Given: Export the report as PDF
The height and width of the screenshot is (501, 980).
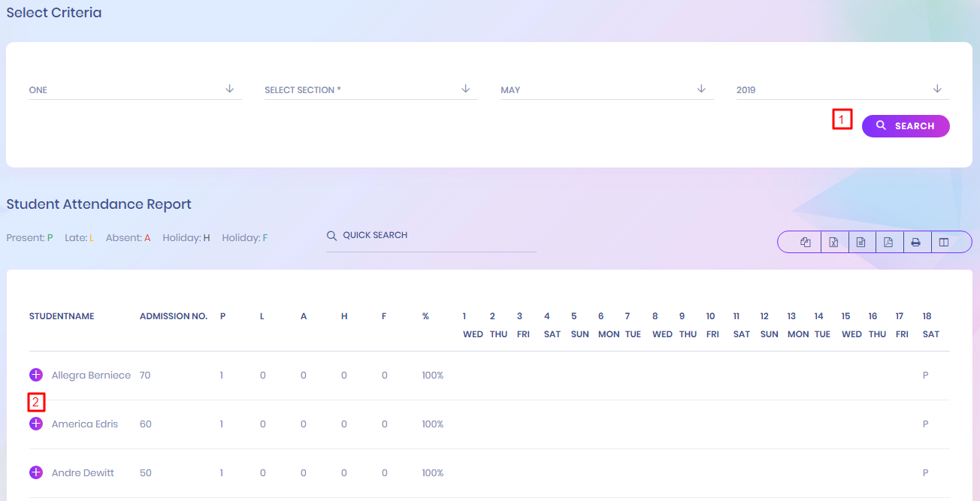Looking at the screenshot, I should pos(888,242).
